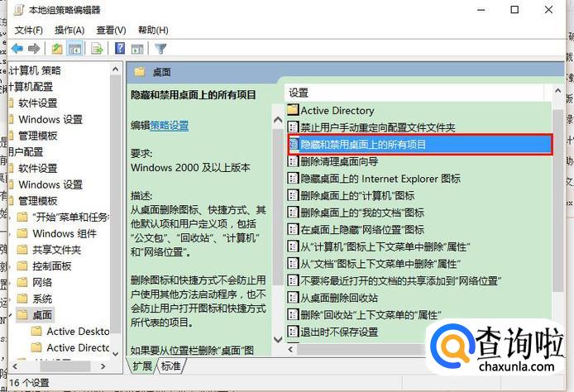Click the Export list toolbar icon
Screen dimensions: 574x392
pyautogui.click(x=97, y=48)
